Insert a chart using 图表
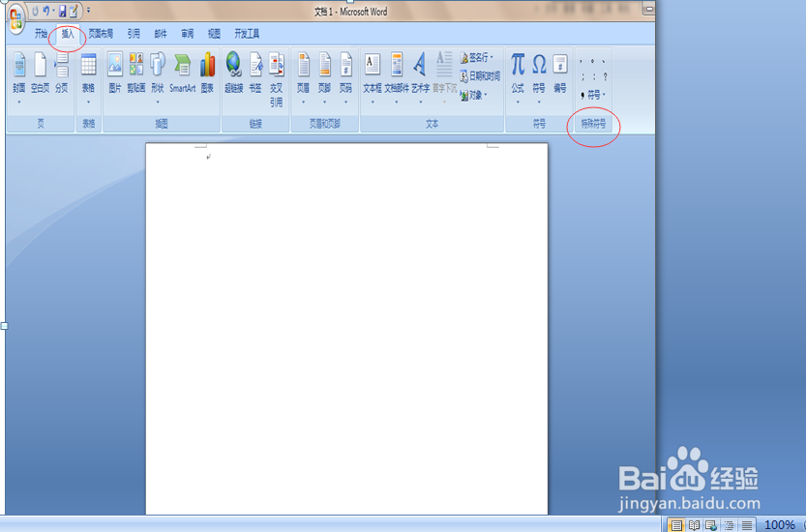Image resolution: width=806 pixels, height=532 pixels. click(207, 72)
